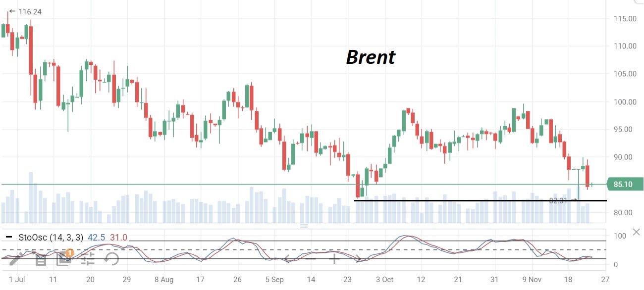This screenshot has height=290, width=644.
Task: Open the data window list icon
Action: point(40,258)
